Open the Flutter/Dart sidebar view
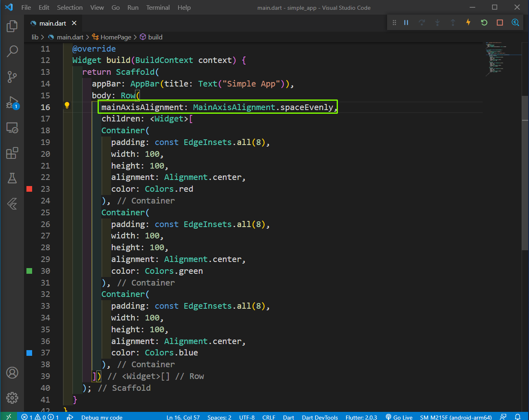The height and width of the screenshot is (420, 529). tap(12, 204)
